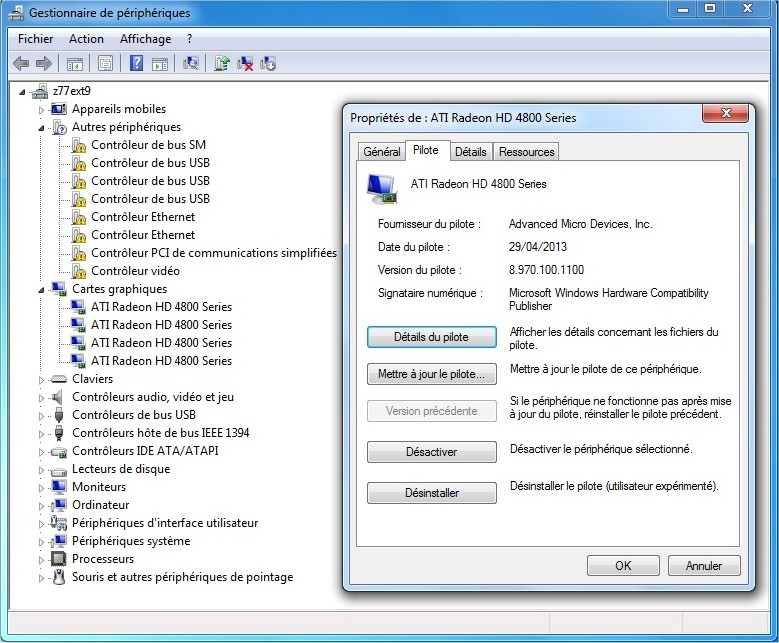Click the z77ext9 computer root icon

click(x=39, y=91)
